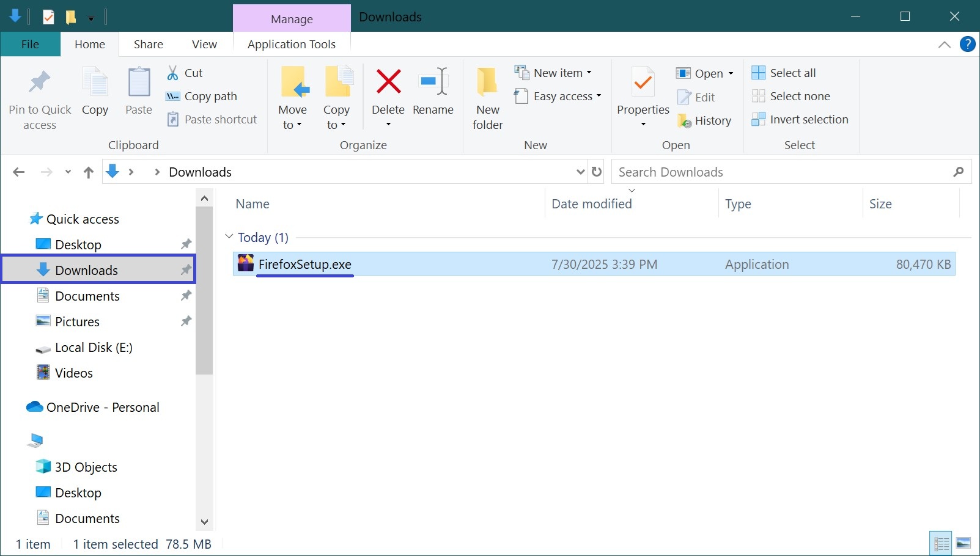
Task: Select Downloads in navigation pane
Action: coord(98,269)
